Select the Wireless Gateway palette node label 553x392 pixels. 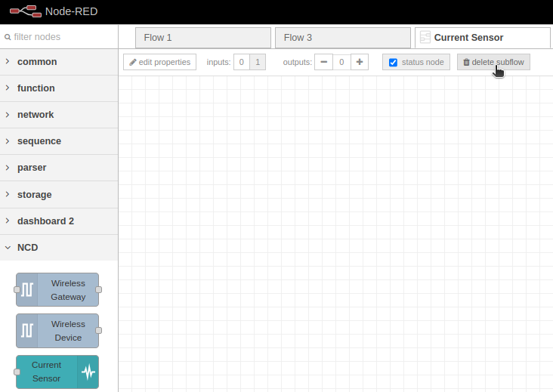pos(68,290)
